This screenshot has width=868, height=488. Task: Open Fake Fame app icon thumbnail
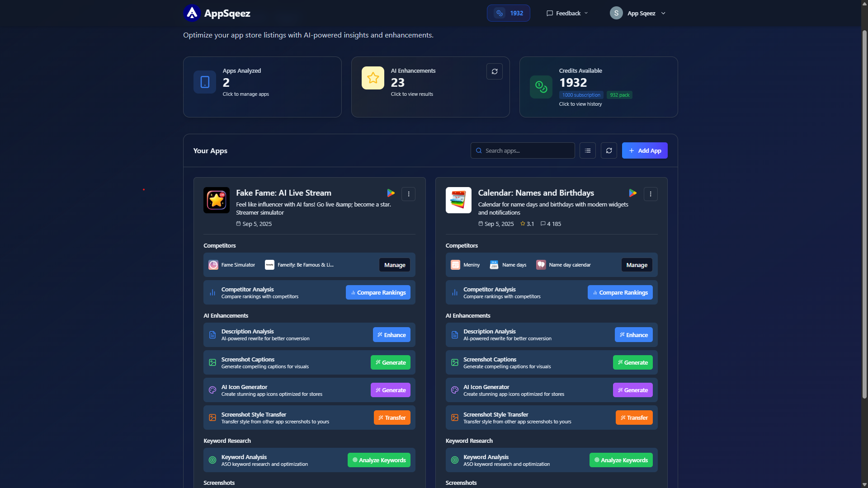[x=217, y=200]
